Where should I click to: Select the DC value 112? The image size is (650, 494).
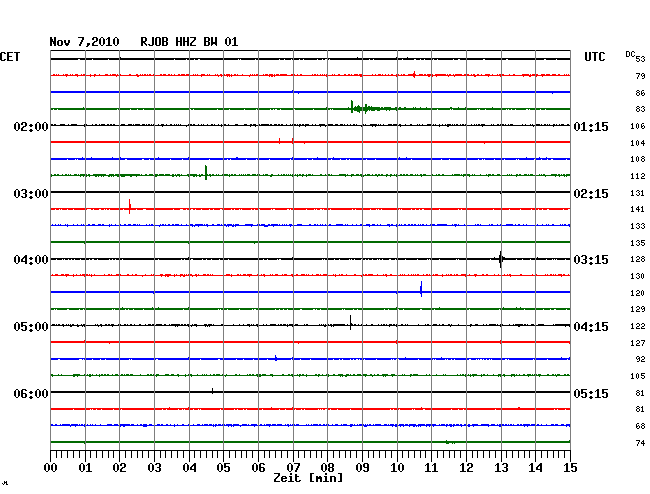638,176
